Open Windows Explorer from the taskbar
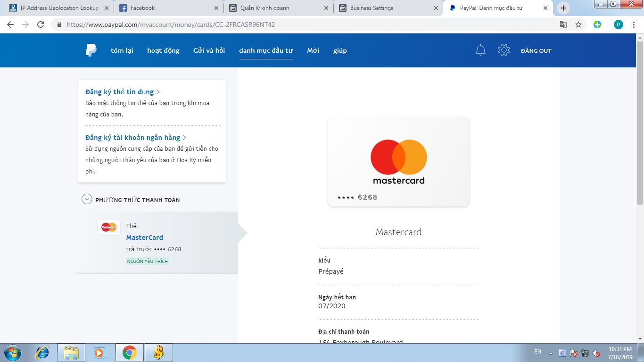The image size is (644, 362). coord(71,353)
